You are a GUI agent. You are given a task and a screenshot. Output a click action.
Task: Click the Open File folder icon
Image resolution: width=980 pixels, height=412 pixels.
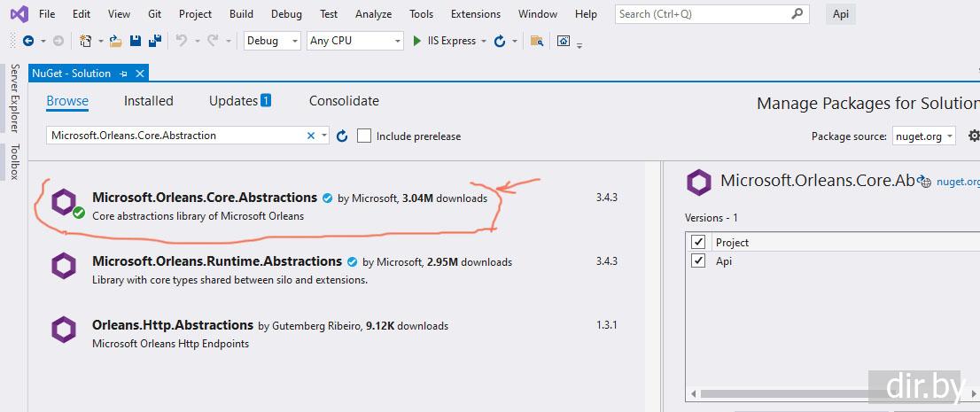[x=115, y=41]
